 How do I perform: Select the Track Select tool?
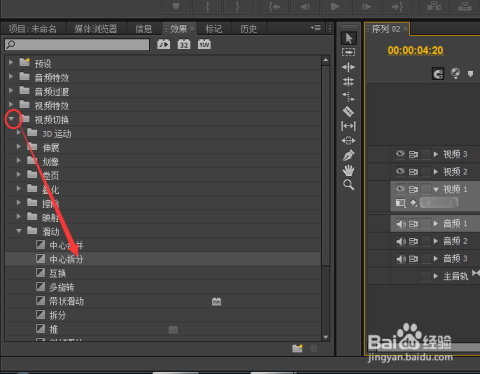tap(349, 52)
